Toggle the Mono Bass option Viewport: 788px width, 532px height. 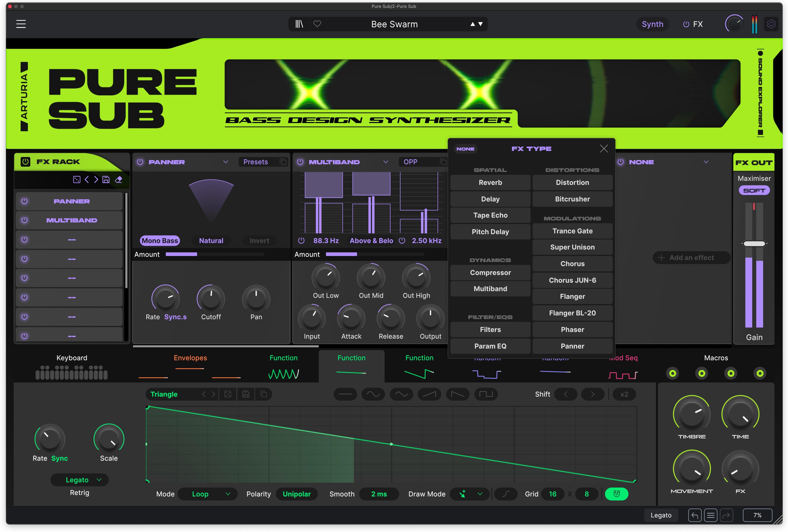click(160, 241)
